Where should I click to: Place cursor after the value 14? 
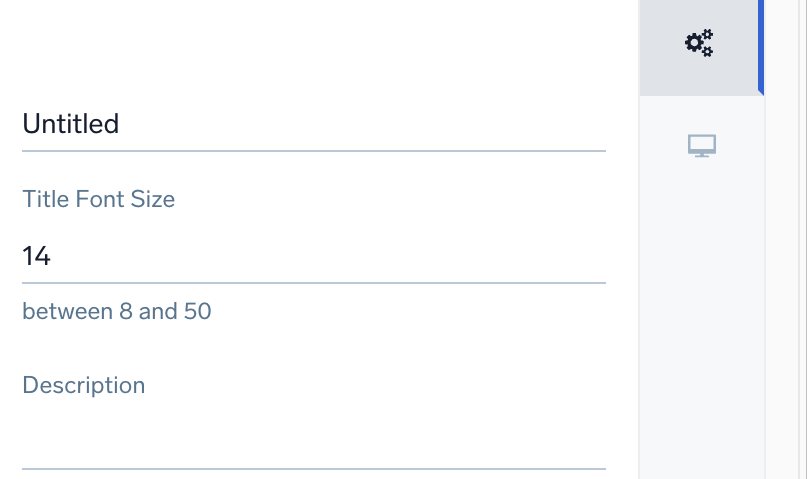tap(52, 257)
